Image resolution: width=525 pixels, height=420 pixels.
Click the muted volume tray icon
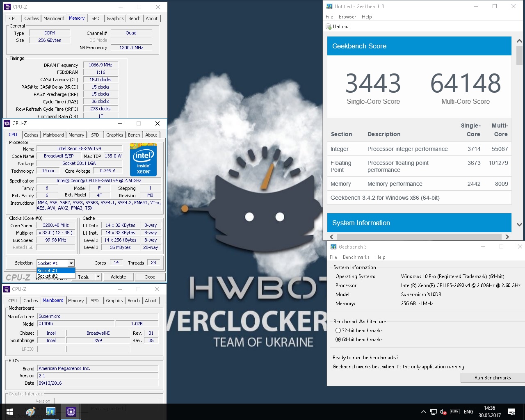point(443,412)
